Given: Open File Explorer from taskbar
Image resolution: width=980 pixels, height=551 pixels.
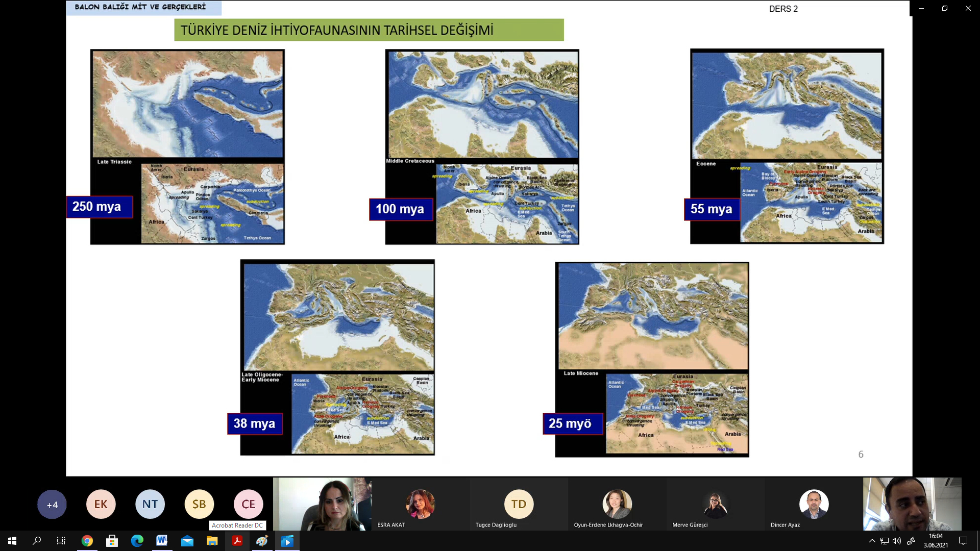Looking at the screenshot, I should [x=212, y=541].
